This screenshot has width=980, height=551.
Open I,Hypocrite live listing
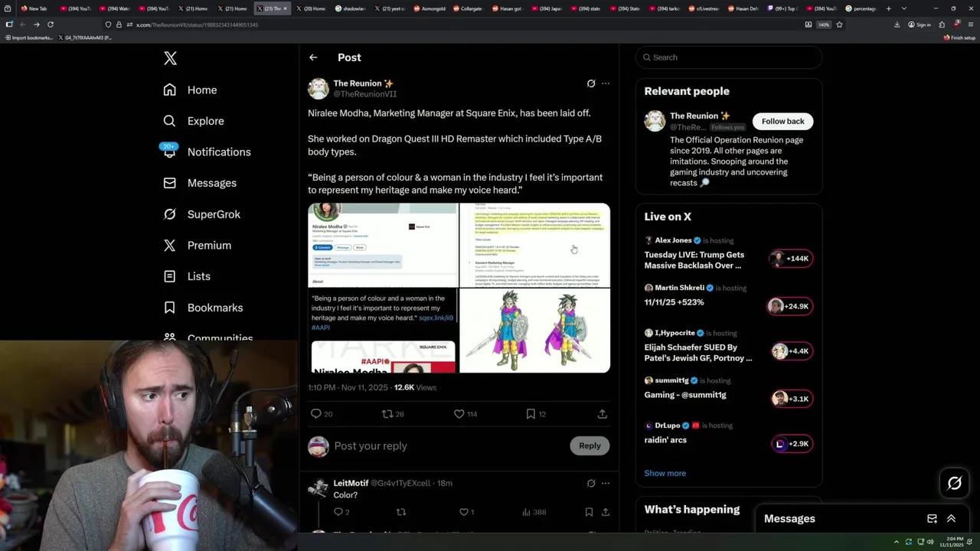click(728, 346)
